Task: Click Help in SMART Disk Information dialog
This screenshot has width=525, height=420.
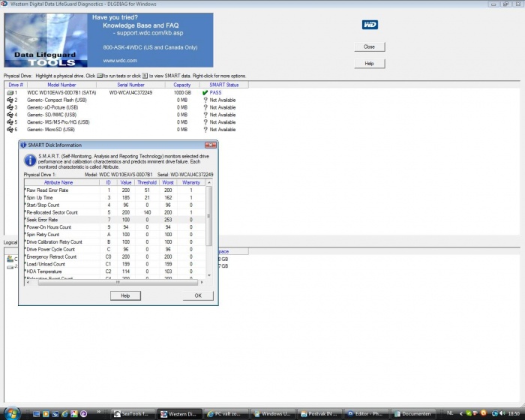Action: click(x=125, y=295)
